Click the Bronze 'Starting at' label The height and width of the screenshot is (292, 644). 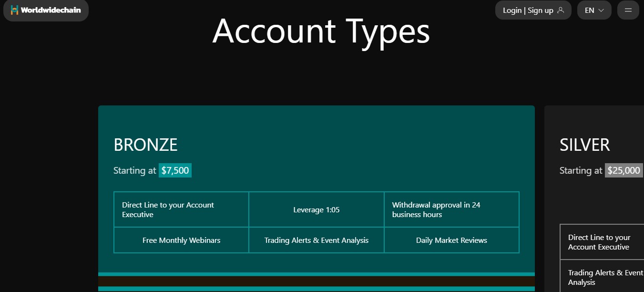135,170
